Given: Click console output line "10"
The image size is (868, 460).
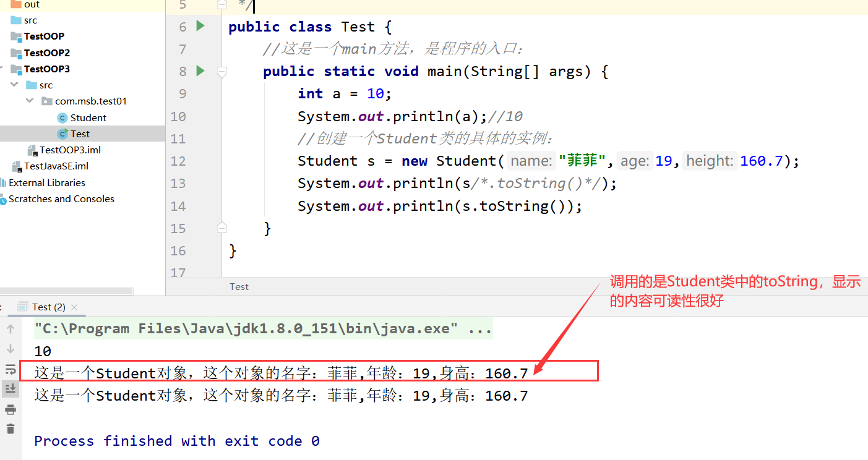Looking at the screenshot, I should pos(43,351).
